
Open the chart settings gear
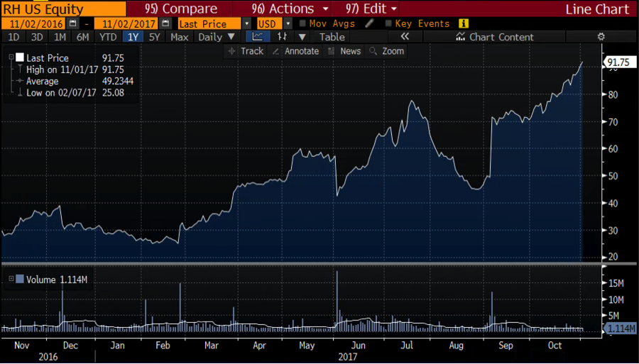(x=601, y=37)
